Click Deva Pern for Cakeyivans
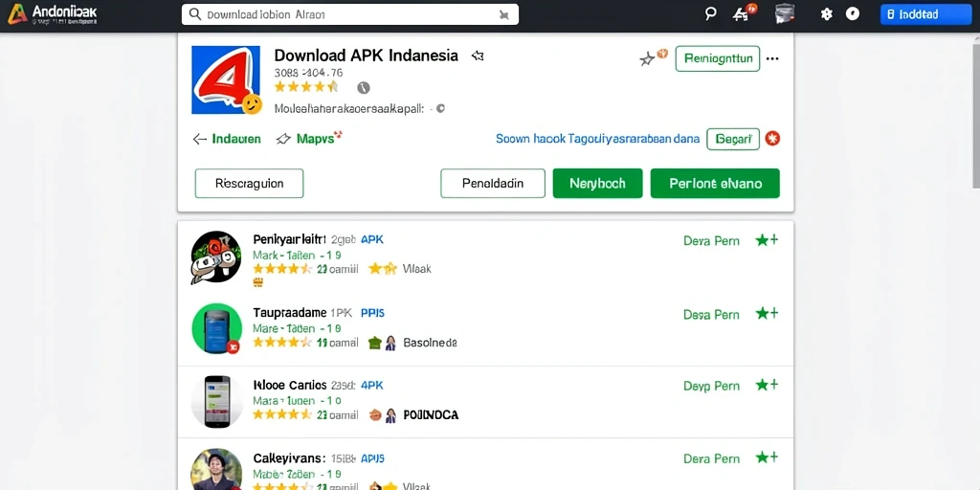Image resolution: width=980 pixels, height=490 pixels. [x=711, y=458]
